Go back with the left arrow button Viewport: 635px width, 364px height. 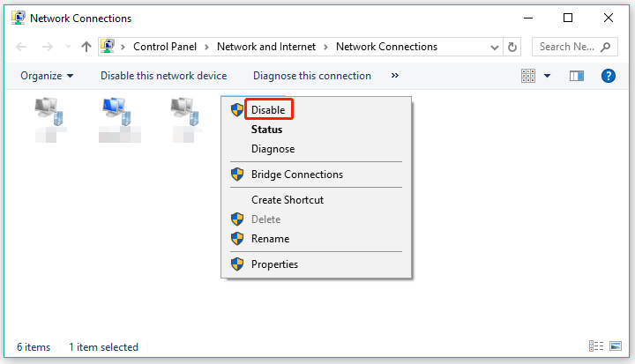point(21,47)
